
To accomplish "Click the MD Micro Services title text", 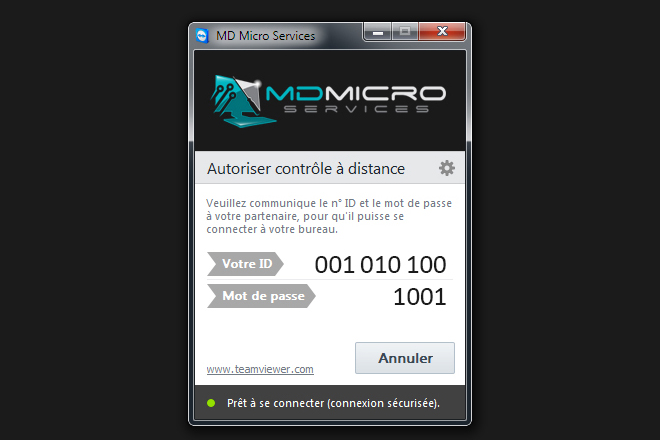I will pos(265,36).
